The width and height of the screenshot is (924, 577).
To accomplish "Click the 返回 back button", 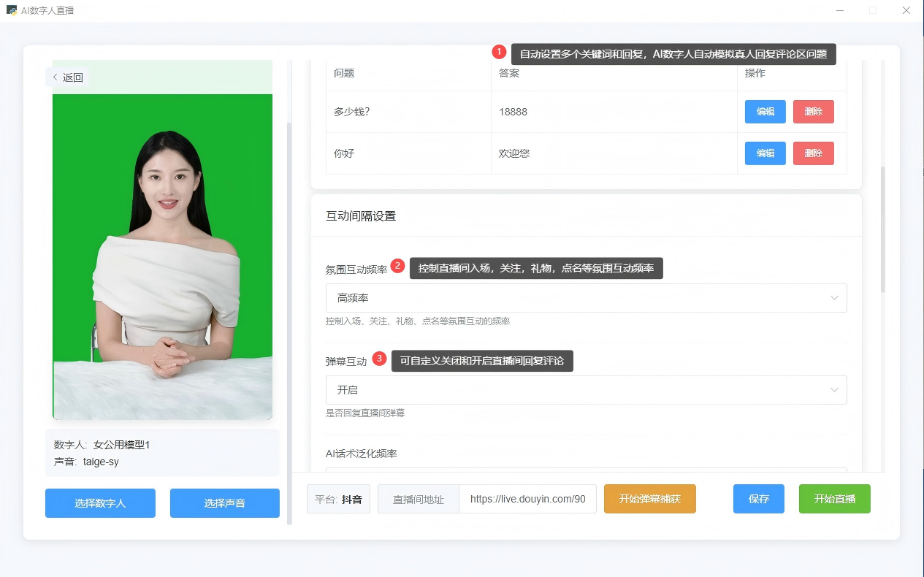I will (67, 77).
